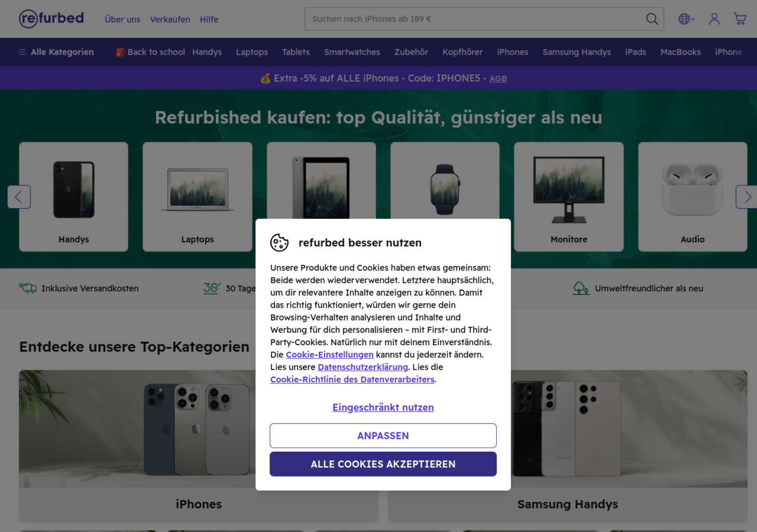757x532 pixels.
Task: Click the next carousel arrow
Action: (x=747, y=197)
